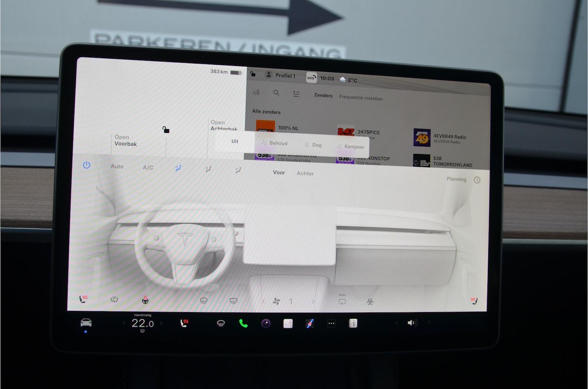The height and width of the screenshot is (389, 588).
Task: Turn on the steering wheel heater
Action: pyautogui.click(x=145, y=300)
